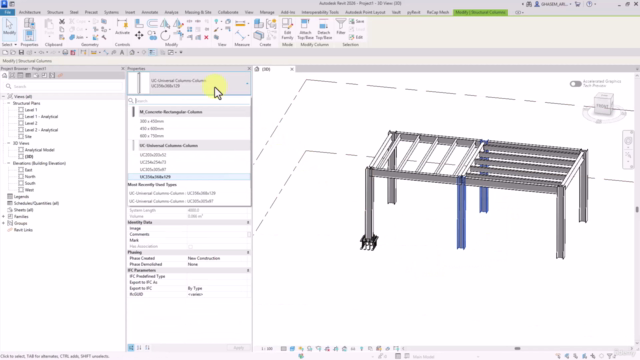Collapse the Identity Data section

tap(248, 222)
